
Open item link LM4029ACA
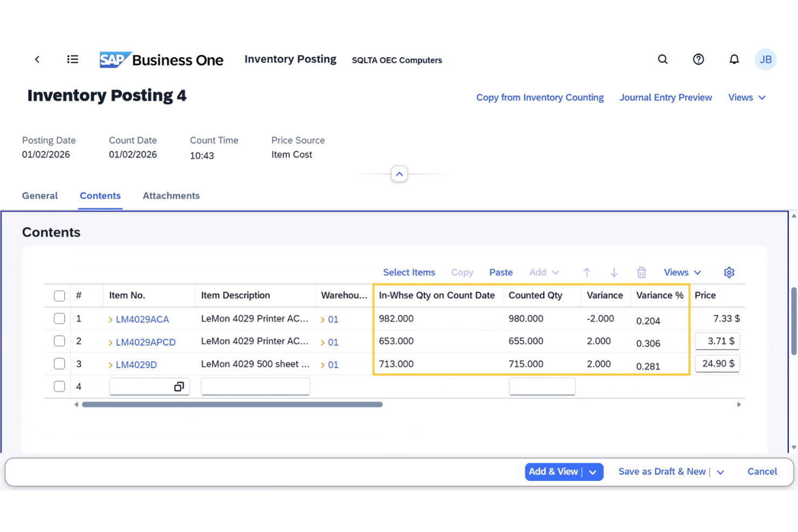point(142,320)
